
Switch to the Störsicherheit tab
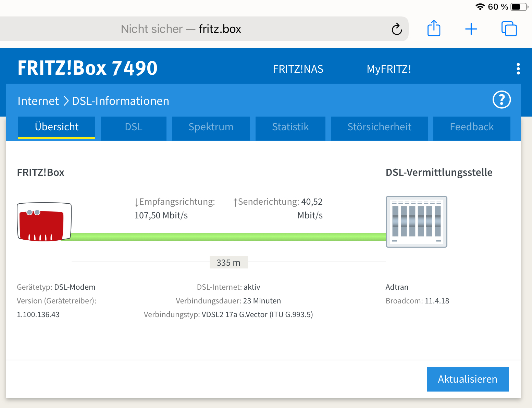(379, 128)
